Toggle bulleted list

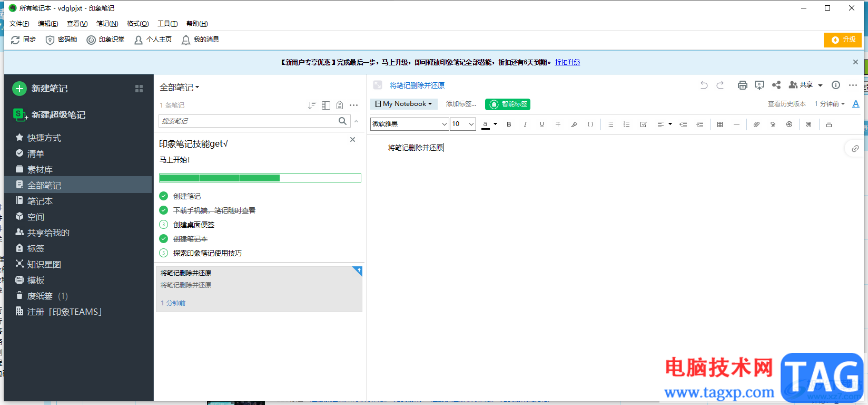click(x=610, y=124)
